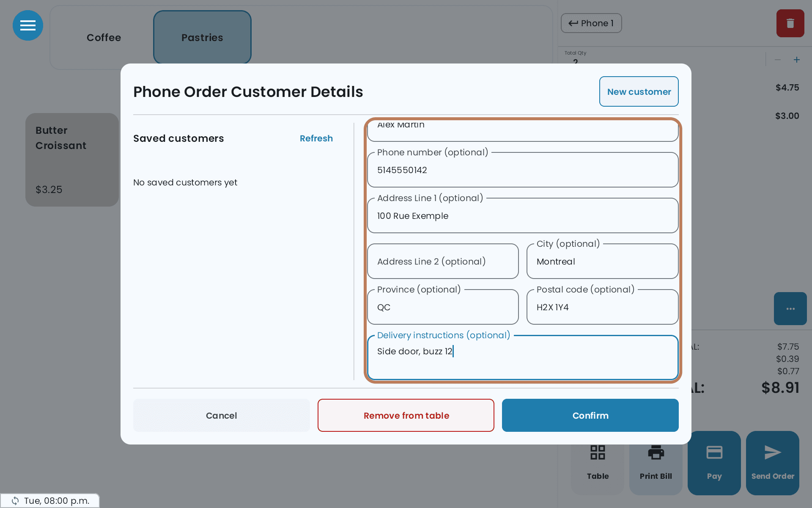This screenshot has width=812, height=508.
Task: Click Remove from table button
Action: pyautogui.click(x=406, y=415)
